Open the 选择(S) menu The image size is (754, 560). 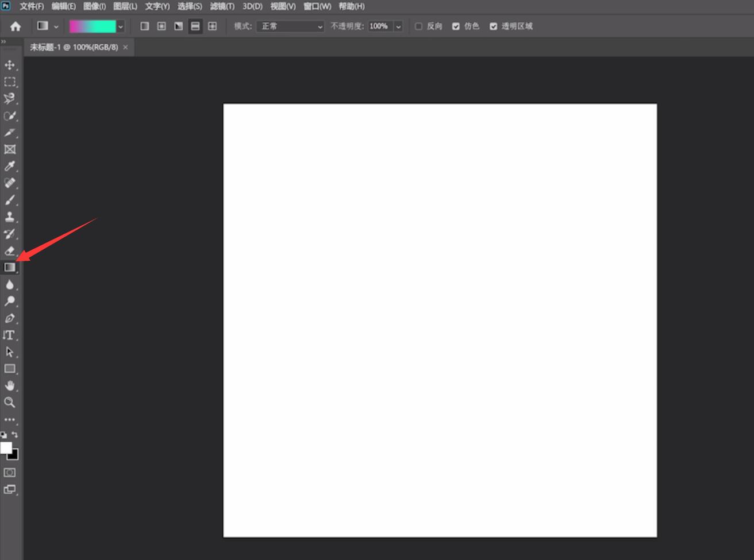190,6
